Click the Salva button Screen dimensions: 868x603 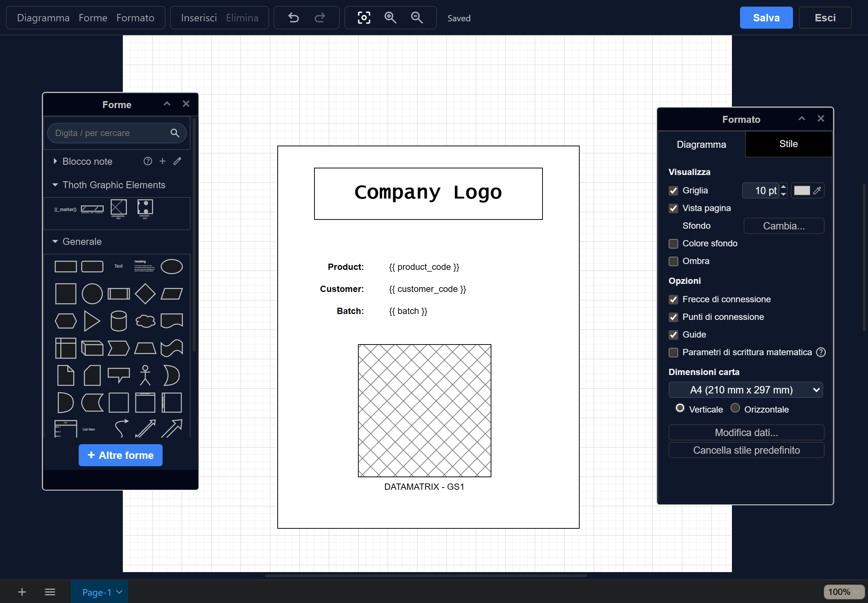(766, 18)
